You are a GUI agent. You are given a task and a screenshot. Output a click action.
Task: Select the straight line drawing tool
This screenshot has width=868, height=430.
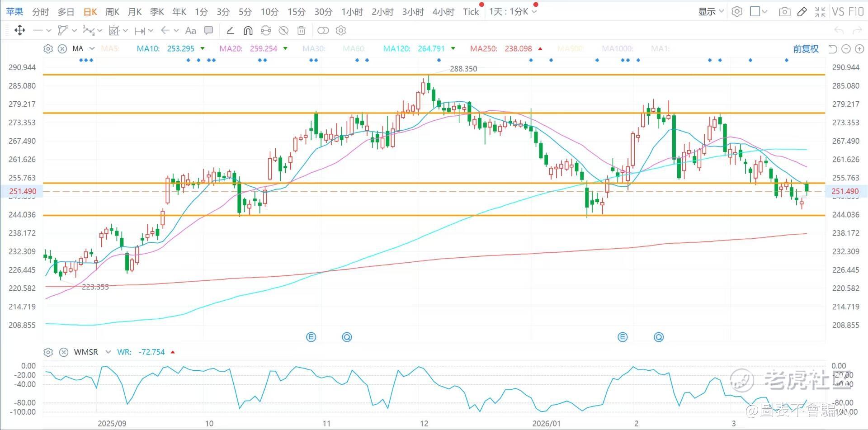tap(38, 30)
